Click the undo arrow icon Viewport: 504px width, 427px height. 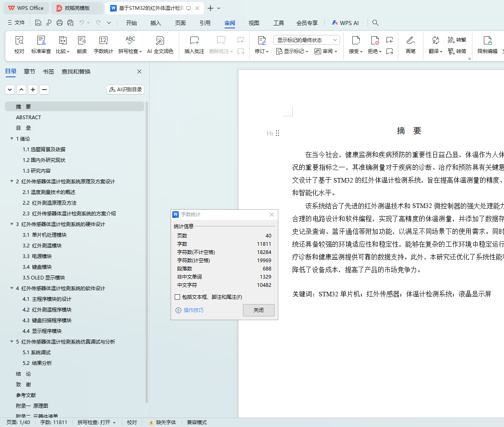[82, 23]
